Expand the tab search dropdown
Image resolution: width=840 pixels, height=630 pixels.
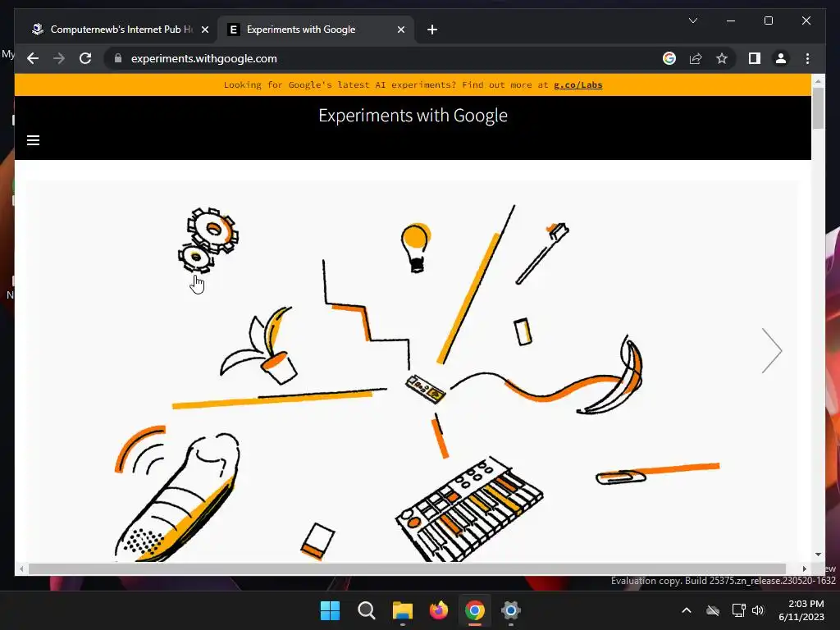(x=692, y=21)
